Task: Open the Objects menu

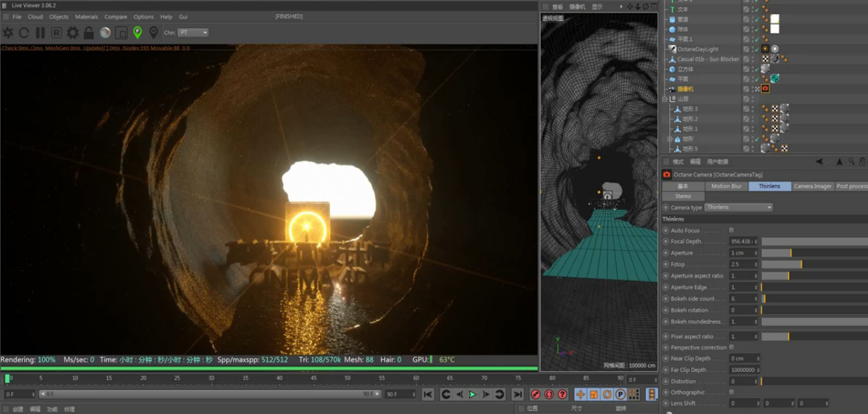Action: click(x=59, y=17)
